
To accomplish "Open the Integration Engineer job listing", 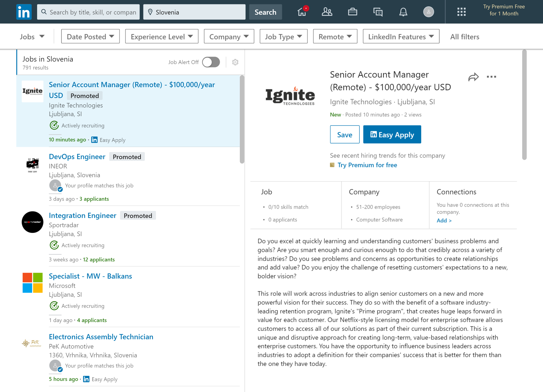I will click(83, 215).
